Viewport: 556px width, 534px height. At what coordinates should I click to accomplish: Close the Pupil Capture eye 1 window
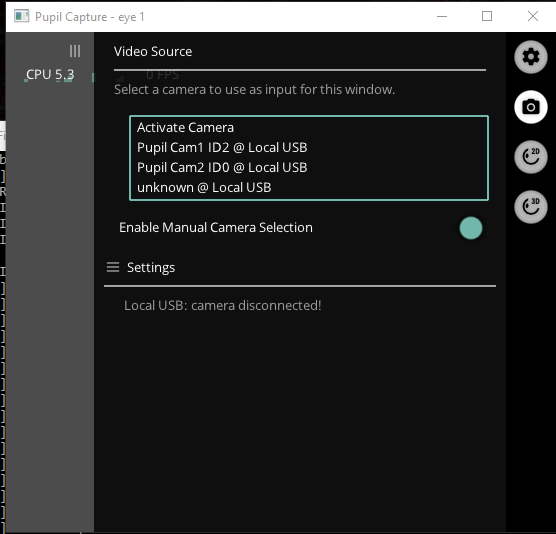(x=533, y=16)
